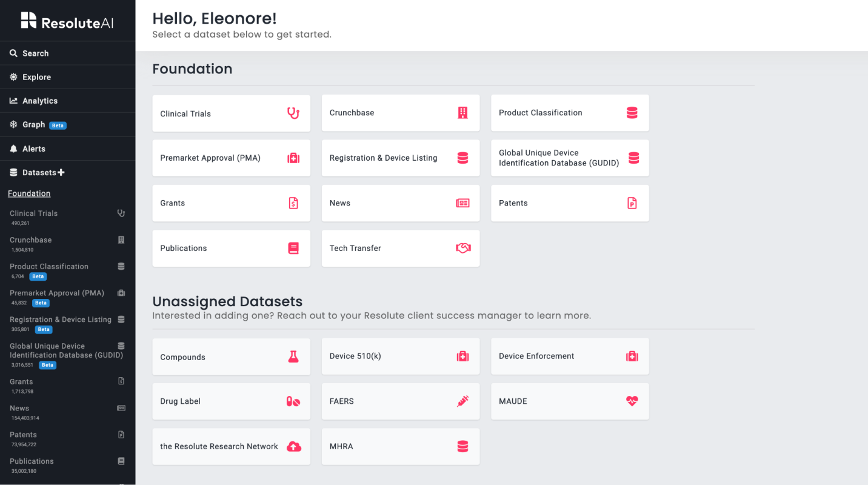Click the Foundation link in the sidebar
The image size is (868, 485).
click(28, 193)
